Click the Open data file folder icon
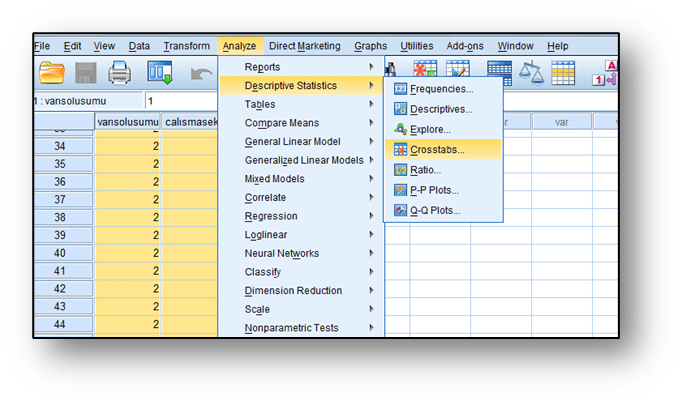The height and width of the screenshot is (403, 684). coord(51,74)
